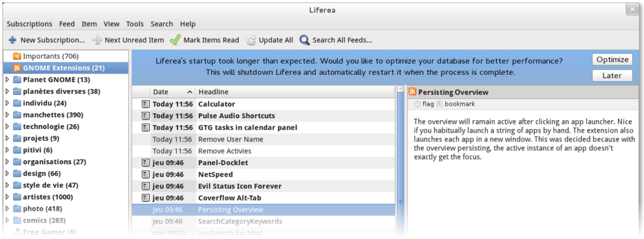Click the unread icon beside Calculator
This screenshot has width=644, height=239.
(145, 104)
